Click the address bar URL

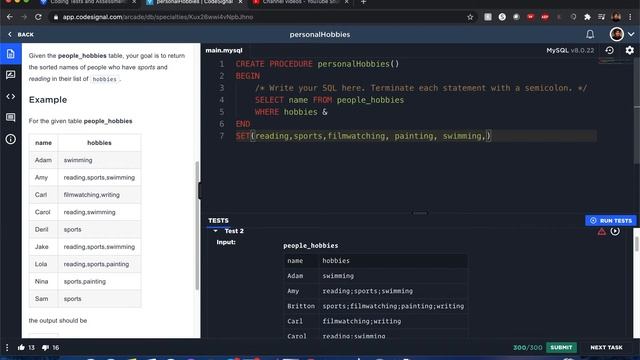158,17
